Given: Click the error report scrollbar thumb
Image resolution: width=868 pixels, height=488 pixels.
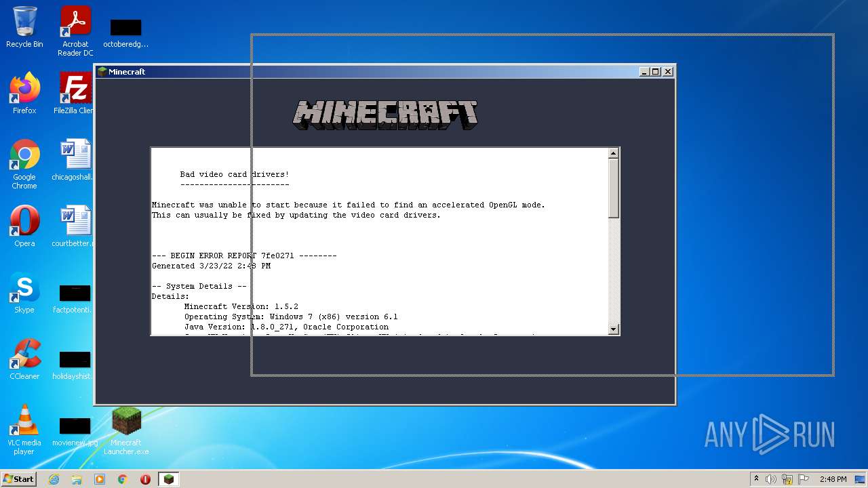Looking at the screenshot, I should pyautogui.click(x=613, y=188).
